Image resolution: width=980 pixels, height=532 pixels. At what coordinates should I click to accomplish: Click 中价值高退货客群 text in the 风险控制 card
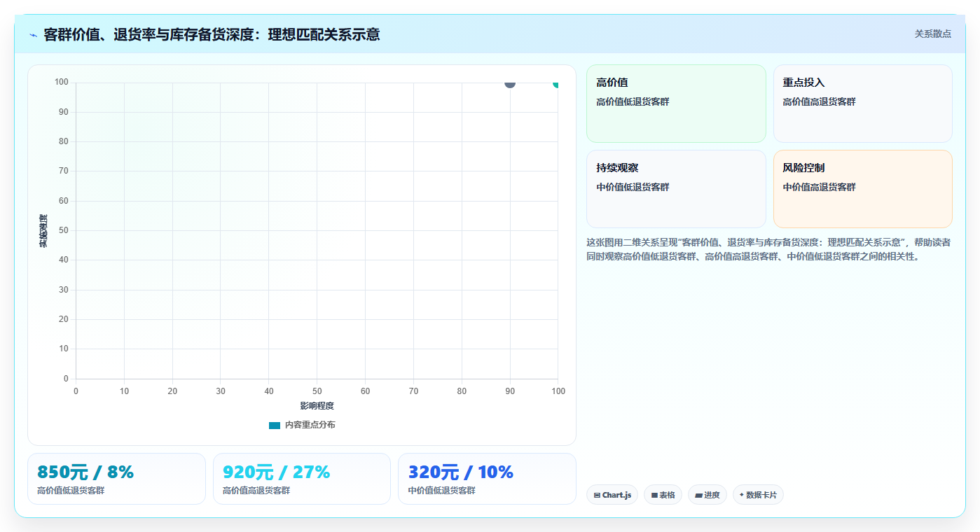[x=819, y=187]
